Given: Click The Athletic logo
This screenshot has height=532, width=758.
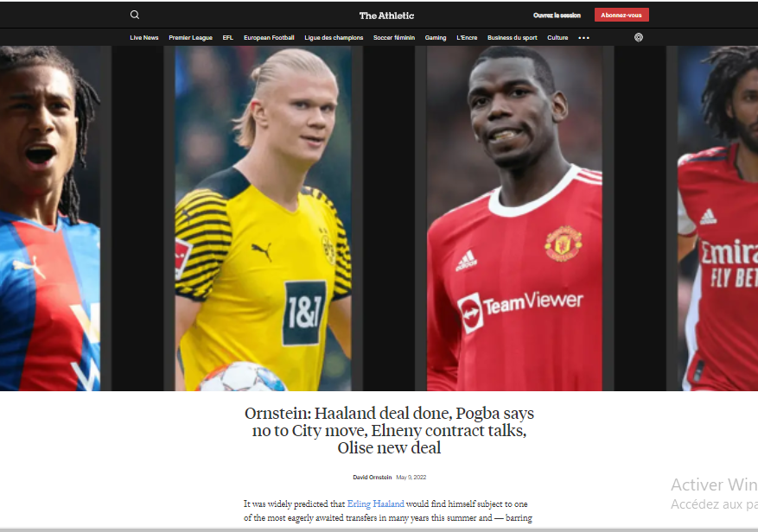Looking at the screenshot, I should pyautogui.click(x=386, y=16).
